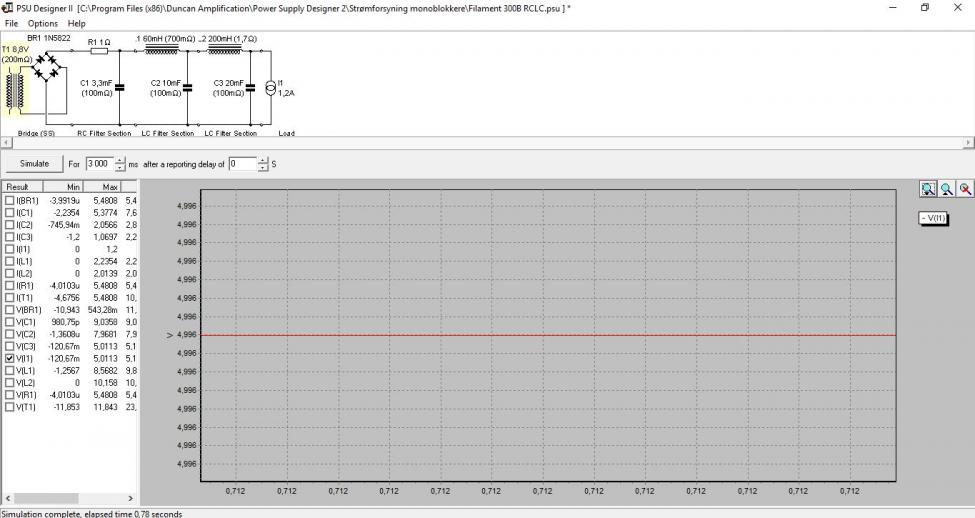Click the RC Filter Section label
The image size is (975, 518).
104,133
